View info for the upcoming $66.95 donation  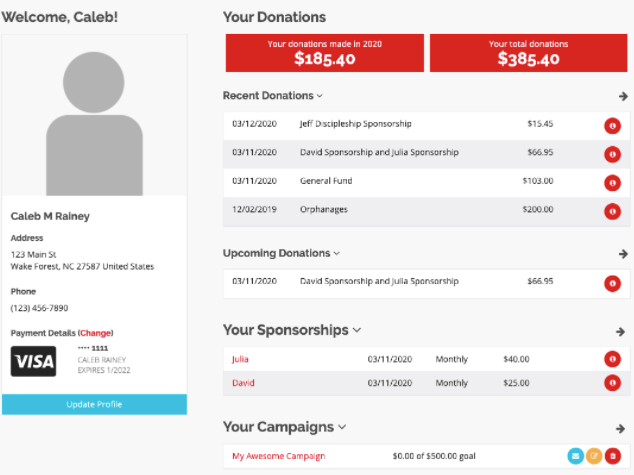(612, 283)
